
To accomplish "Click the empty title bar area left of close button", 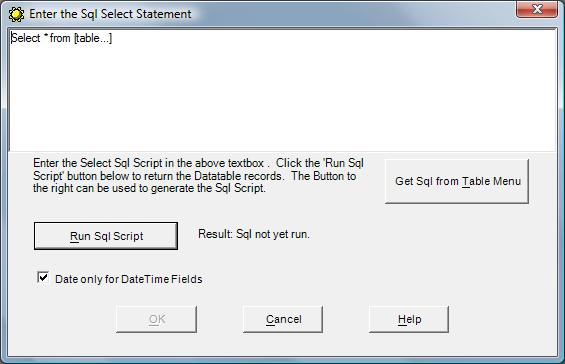I will [353, 14].
